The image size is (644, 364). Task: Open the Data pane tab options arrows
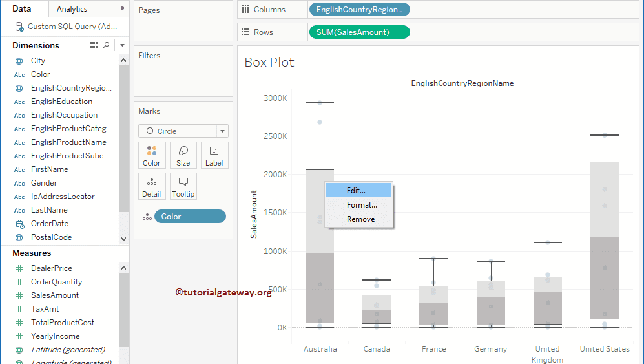[122, 9]
